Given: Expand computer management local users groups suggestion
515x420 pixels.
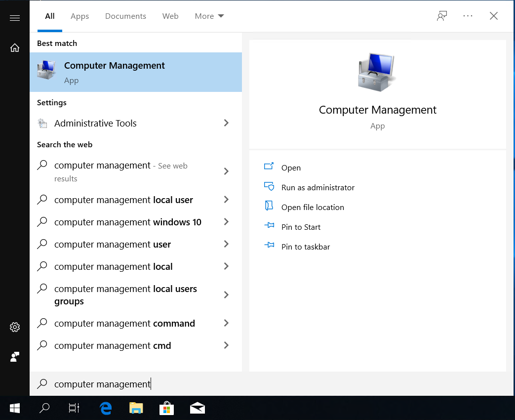Looking at the screenshot, I should 226,294.
